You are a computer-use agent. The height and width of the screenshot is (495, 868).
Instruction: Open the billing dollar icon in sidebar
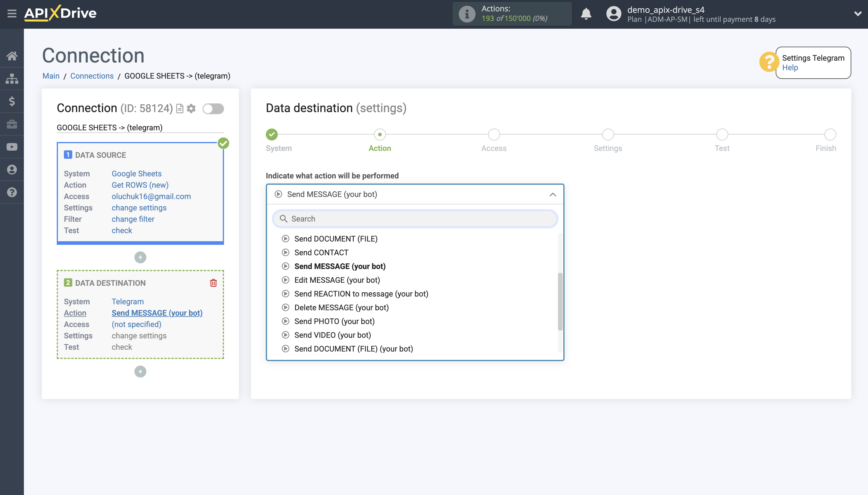tap(12, 101)
